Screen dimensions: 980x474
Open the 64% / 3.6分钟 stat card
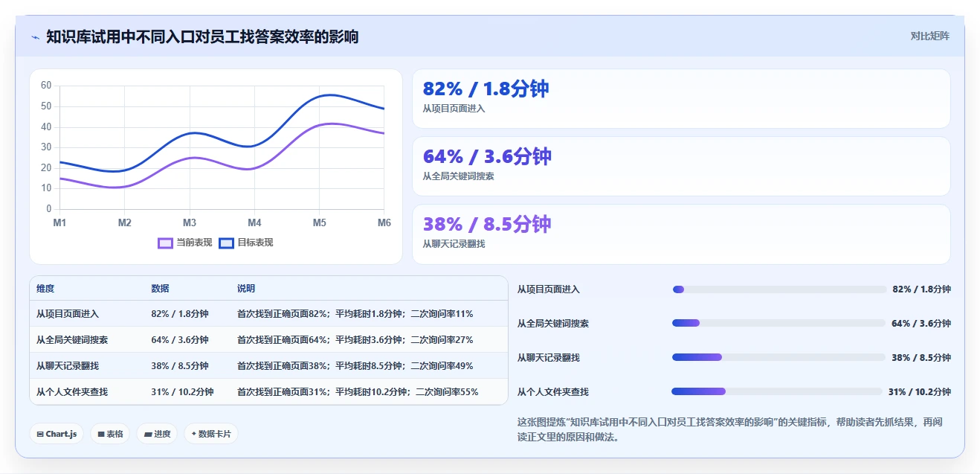[681, 166]
